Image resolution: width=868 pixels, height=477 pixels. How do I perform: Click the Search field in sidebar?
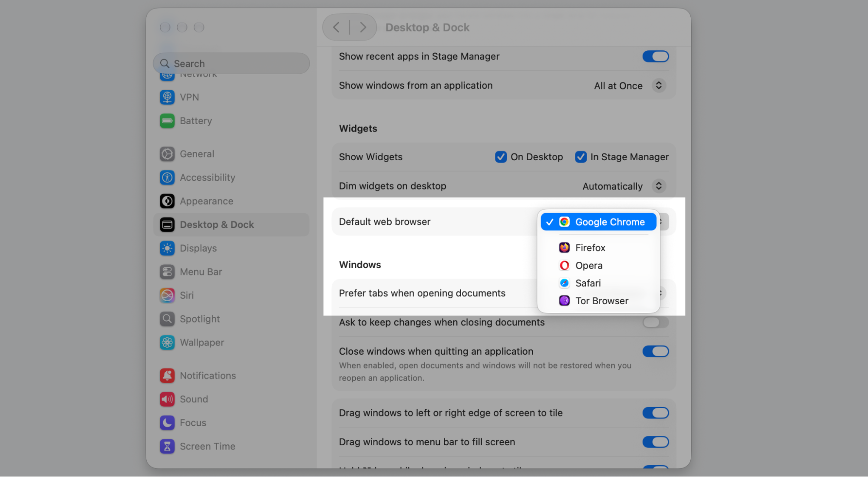pyautogui.click(x=231, y=63)
